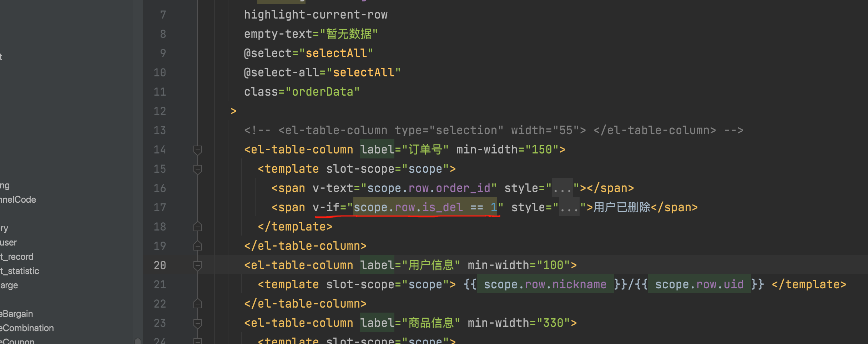Select the t_statistic item in the sidebar
The image size is (868, 344).
pos(20,271)
